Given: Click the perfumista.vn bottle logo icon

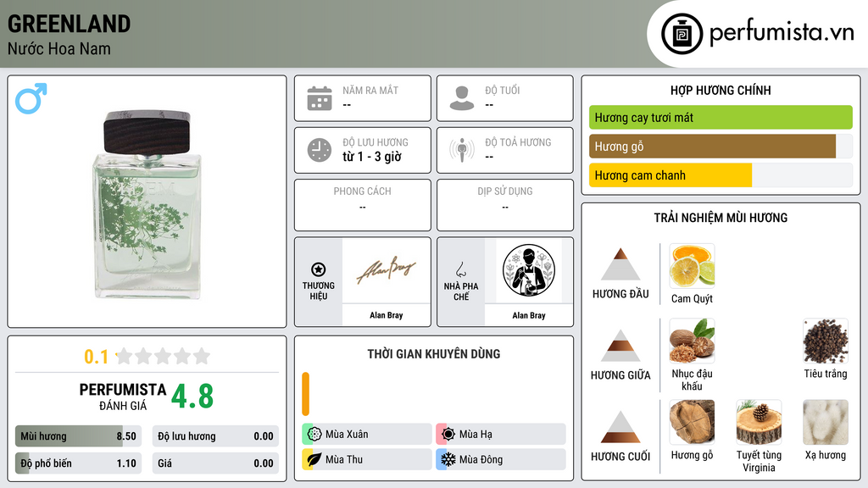Looking at the screenshot, I should 682,34.
